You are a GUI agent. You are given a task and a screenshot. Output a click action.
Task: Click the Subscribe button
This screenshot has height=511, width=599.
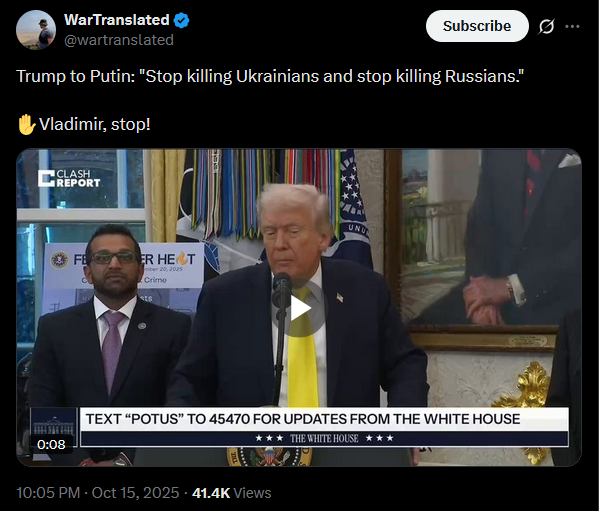[x=477, y=26]
